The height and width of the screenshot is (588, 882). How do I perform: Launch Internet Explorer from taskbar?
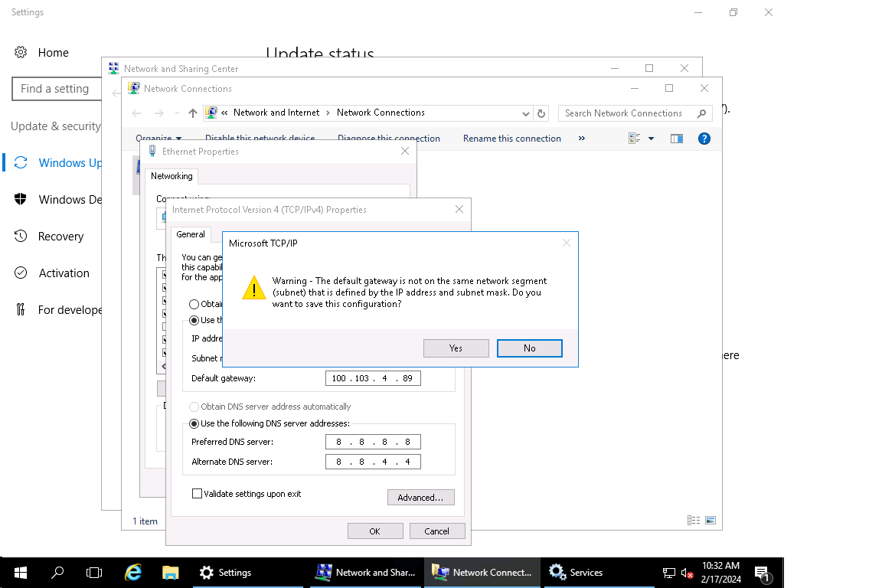[133, 573]
